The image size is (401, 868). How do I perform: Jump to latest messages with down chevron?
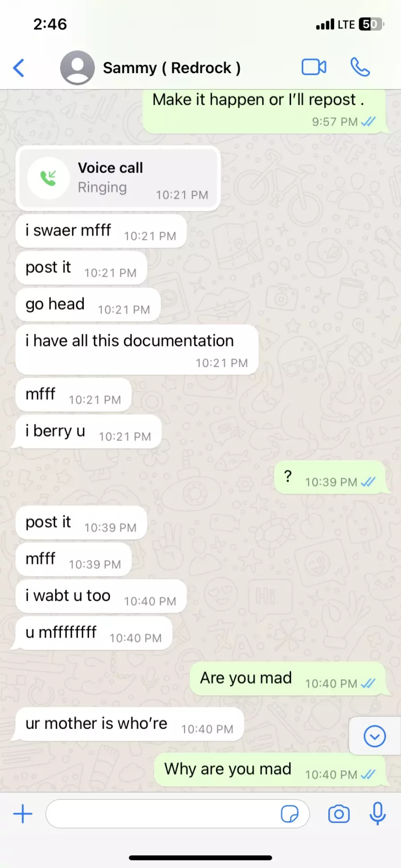pos(375,736)
